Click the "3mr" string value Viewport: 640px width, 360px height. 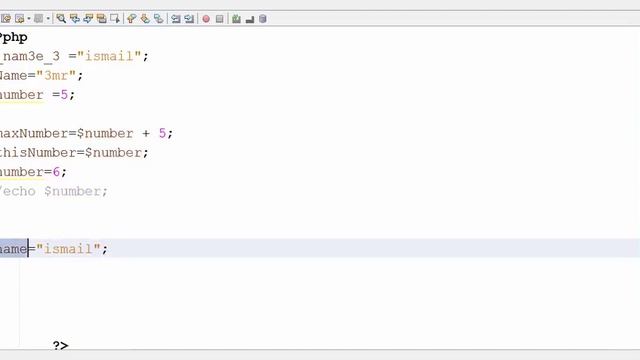pyautogui.click(x=56, y=76)
